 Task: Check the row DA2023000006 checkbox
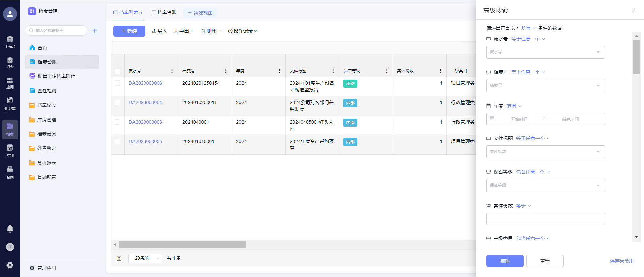coord(118,83)
